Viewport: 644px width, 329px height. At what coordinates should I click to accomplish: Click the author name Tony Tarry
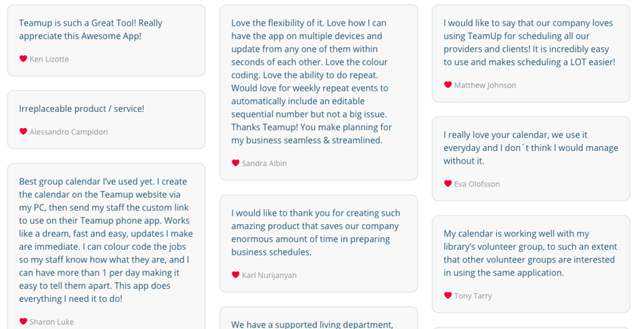(x=473, y=296)
